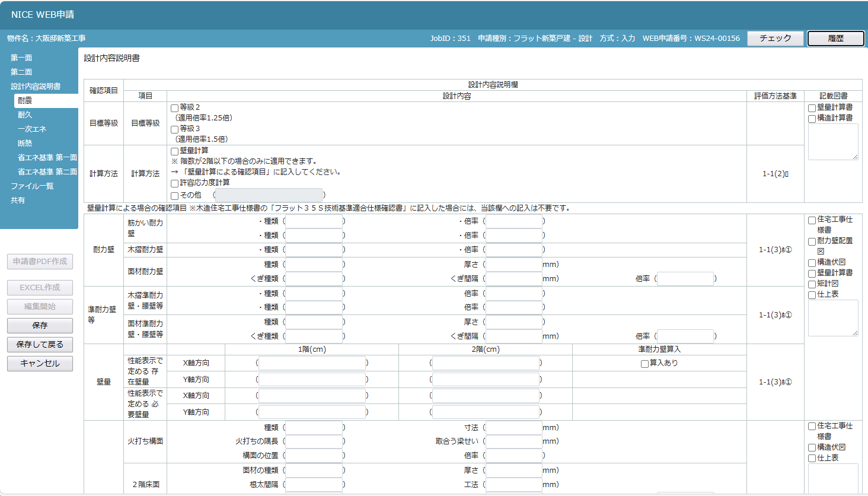Click the 構面の位置 field
This screenshot has width=868, height=496.
click(314, 456)
